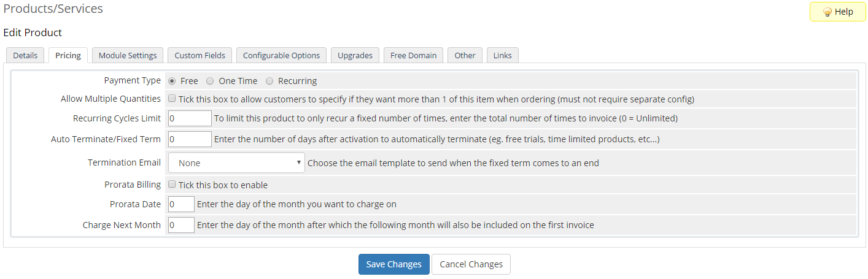This screenshot has height=279, width=868.
Task: Focus the Recurring Cycles Limit field
Action: pos(190,118)
